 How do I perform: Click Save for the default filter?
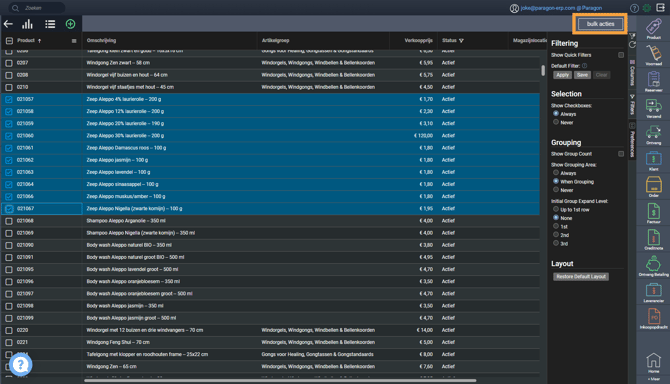pyautogui.click(x=582, y=75)
